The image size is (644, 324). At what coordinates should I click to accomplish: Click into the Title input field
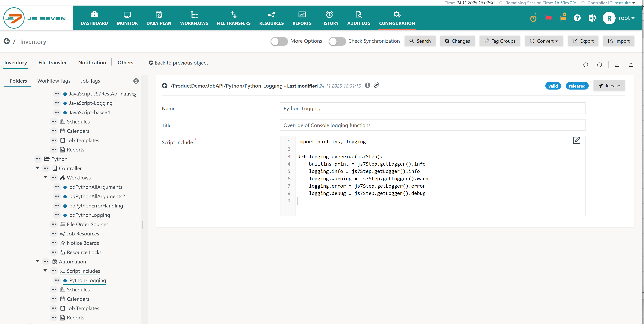coord(432,125)
